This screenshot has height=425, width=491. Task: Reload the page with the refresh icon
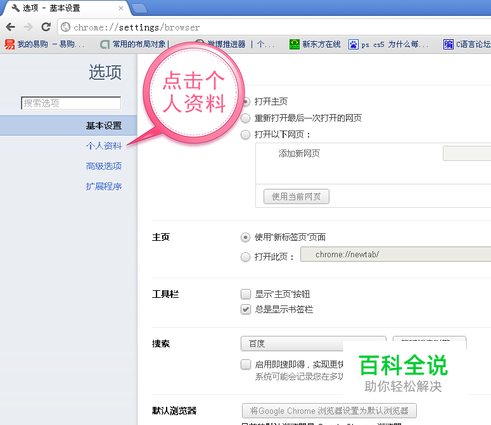point(46,27)
